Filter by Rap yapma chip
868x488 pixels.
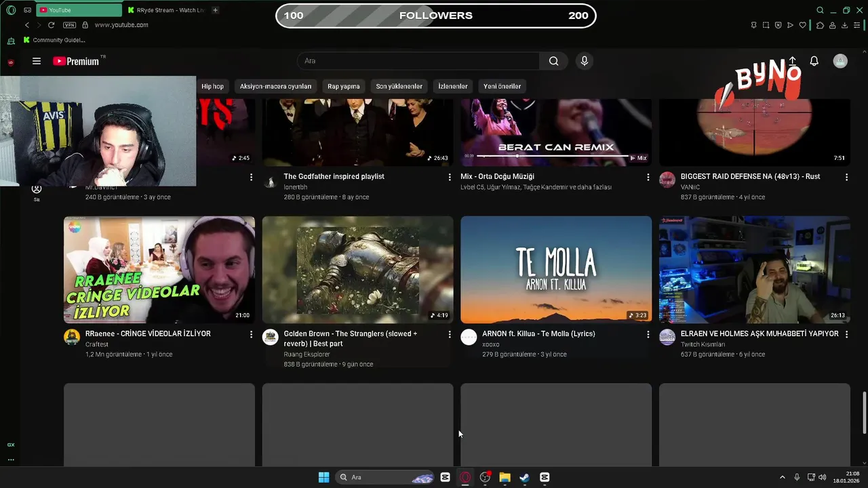click(x=344, y=86)
